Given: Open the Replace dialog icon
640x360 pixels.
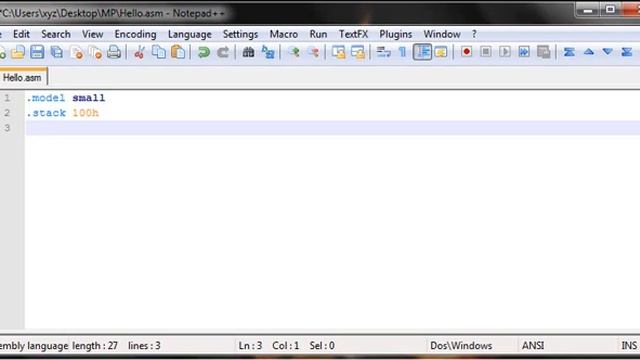Looking at the screenshot, I should [268, 52].
